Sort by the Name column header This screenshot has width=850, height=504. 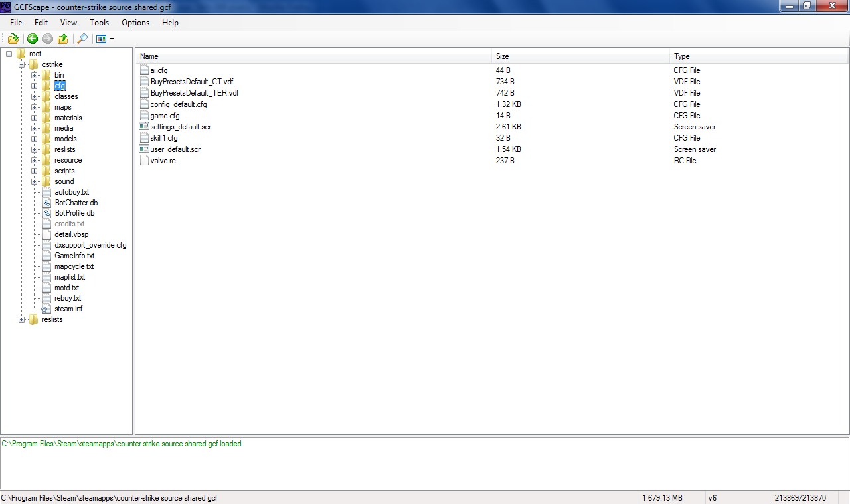point(315,56)
